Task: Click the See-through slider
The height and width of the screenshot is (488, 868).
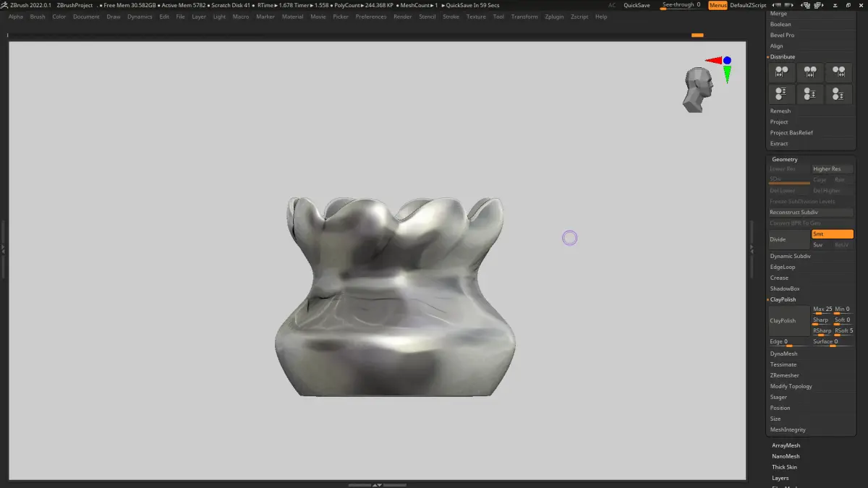Action: coord(681,5)
